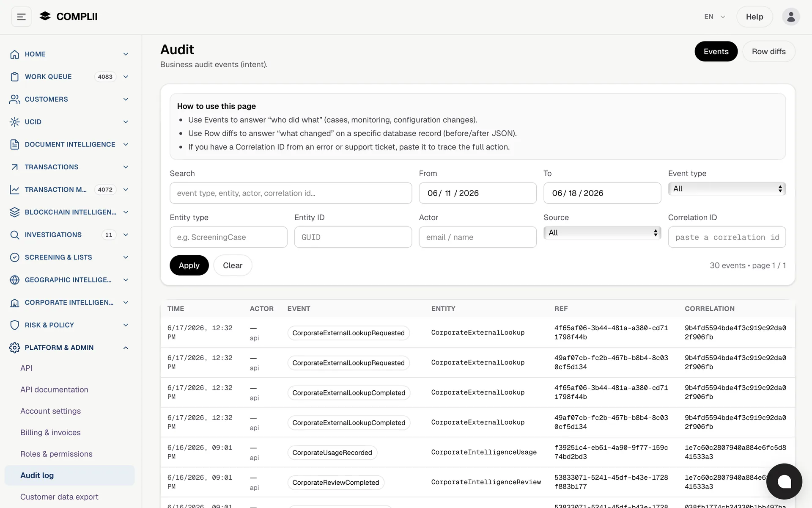
Task: Click the Risk & Policy shield icon
Action: pos(15,325)
